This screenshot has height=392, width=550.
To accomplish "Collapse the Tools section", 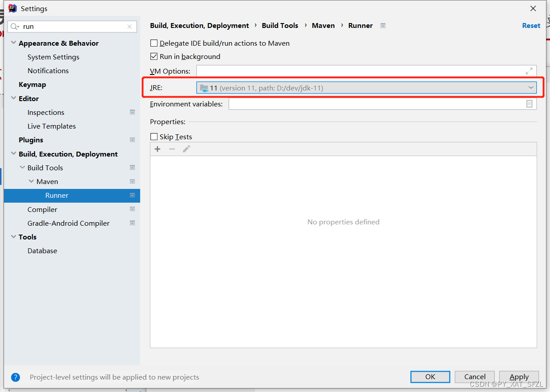I will pos(13,237).
